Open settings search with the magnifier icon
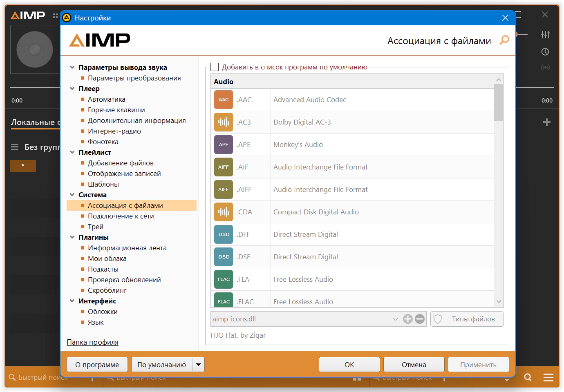This screenshot has height=392, width=564. tap(504, 40)
